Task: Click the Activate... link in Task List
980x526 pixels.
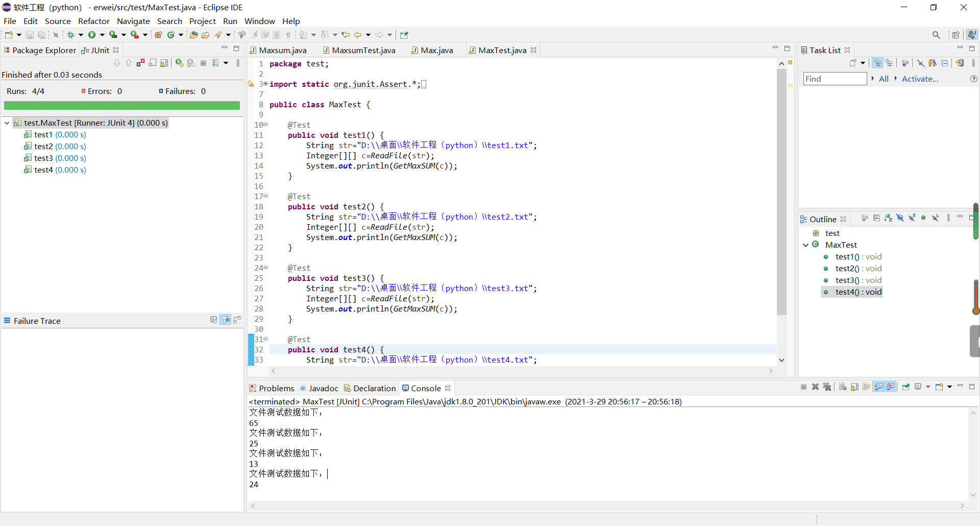Action: [x=920, y=79]
